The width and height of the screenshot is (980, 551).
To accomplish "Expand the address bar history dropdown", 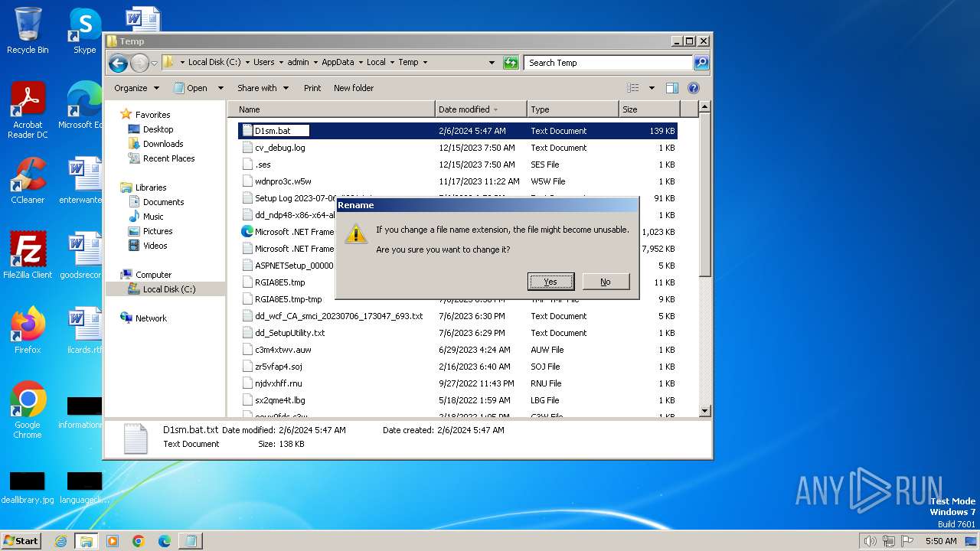I will (492, 63).
